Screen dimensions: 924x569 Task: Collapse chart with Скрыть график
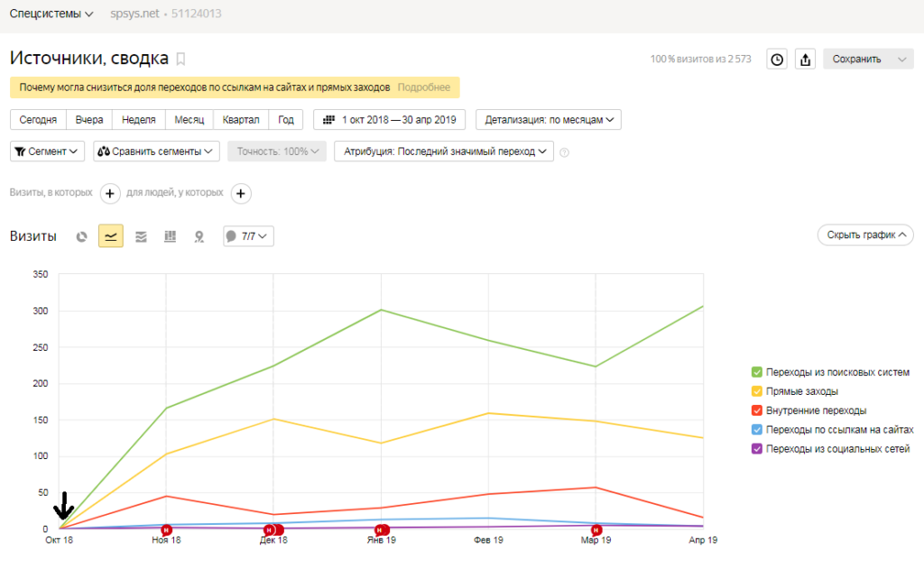coord(865,235)
